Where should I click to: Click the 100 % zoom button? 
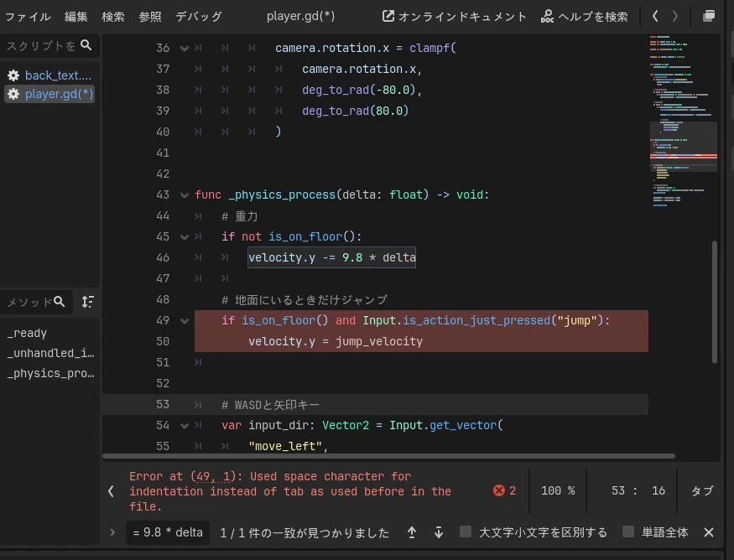[558, 490]
